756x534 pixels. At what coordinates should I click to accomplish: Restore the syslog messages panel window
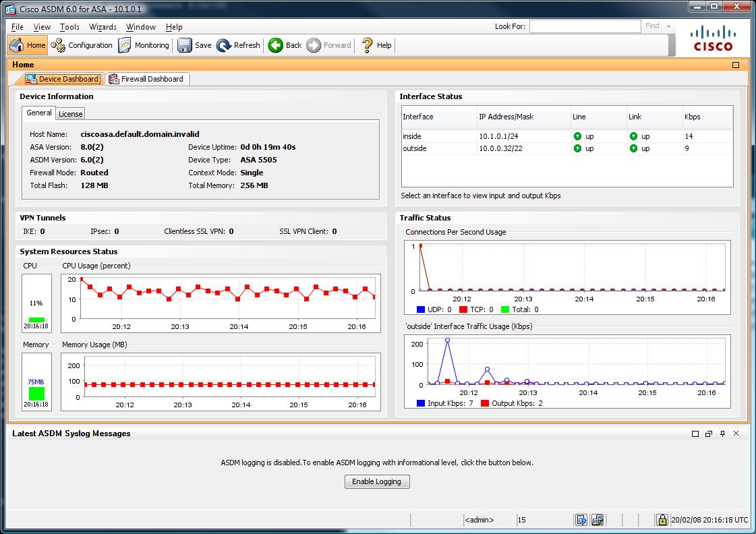click(x=709, y=434)
